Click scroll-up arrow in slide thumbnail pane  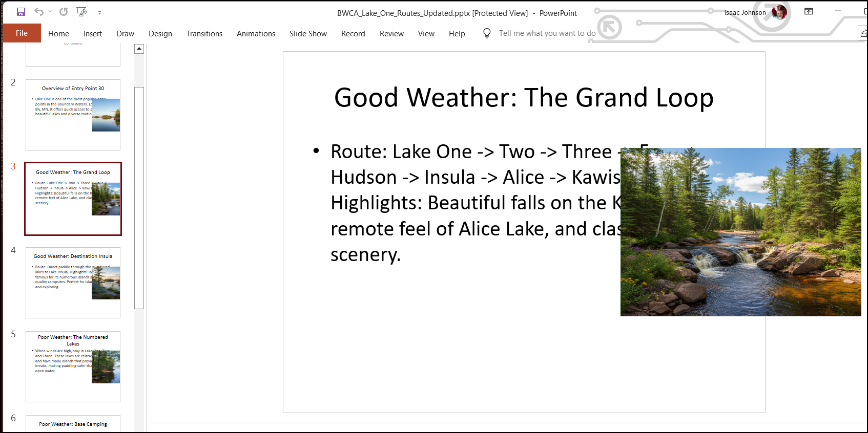(139, 49)
